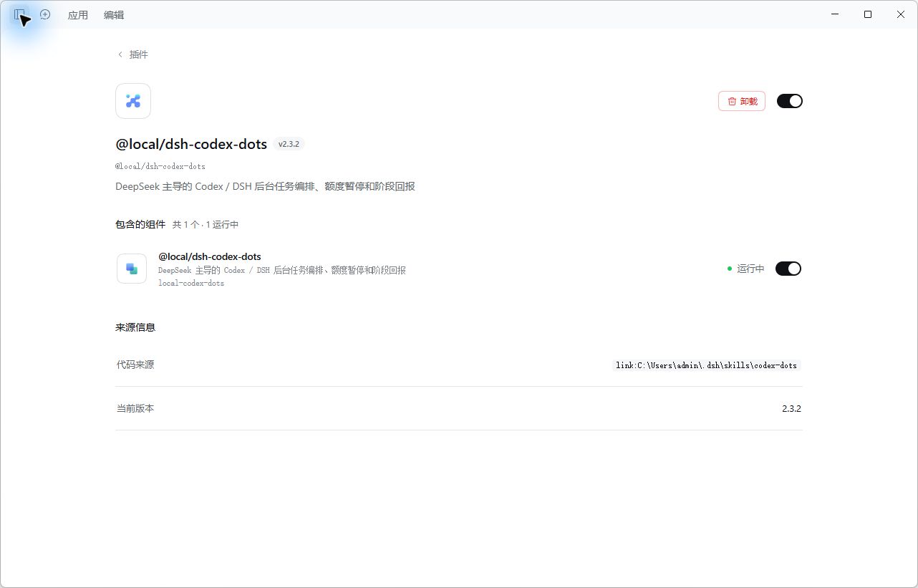Open the 应用 menu
Screen dimensions: 918x588
coord(78,15)
